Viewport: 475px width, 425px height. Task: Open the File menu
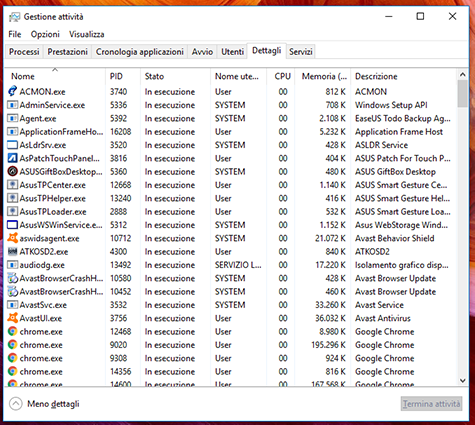point(15,34)
